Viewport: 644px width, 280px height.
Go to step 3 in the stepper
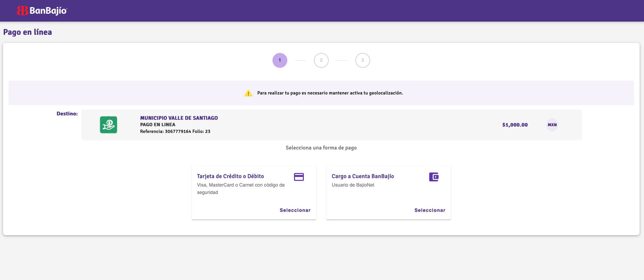pos(363,60)
